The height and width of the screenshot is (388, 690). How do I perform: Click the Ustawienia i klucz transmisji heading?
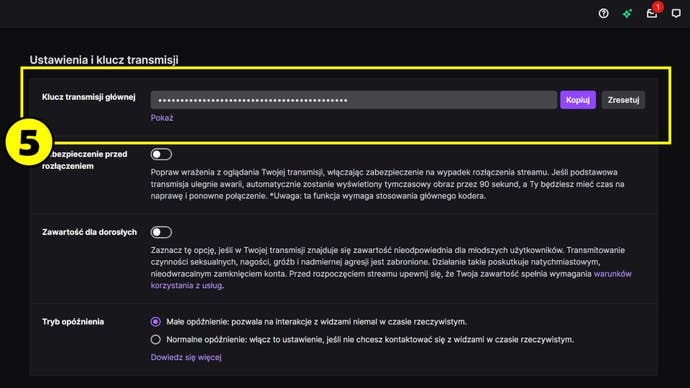coord(104,60)
